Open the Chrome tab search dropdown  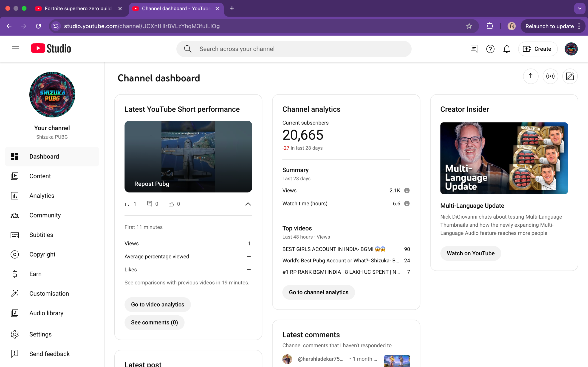[580, 8]
